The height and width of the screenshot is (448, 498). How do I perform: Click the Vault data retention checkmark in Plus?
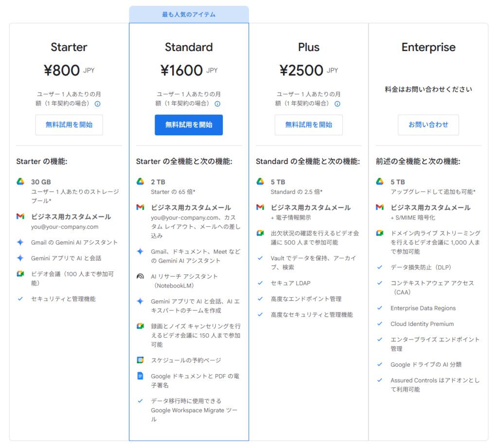[260, 258]
